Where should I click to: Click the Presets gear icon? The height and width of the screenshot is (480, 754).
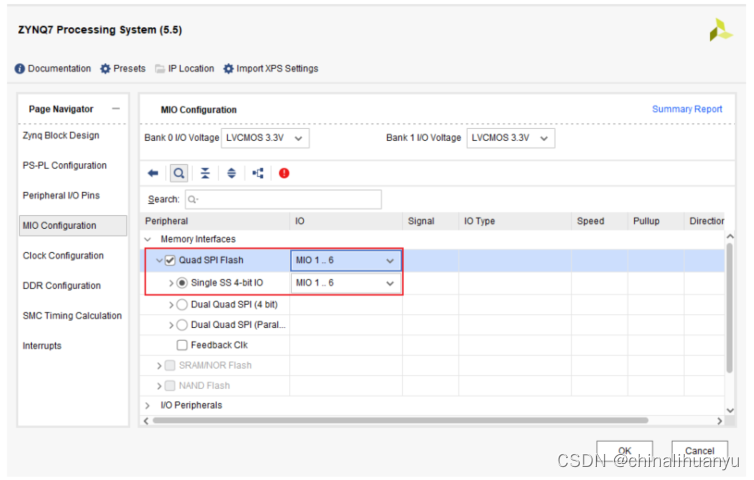pyautogui.click(x=105, y=69)
